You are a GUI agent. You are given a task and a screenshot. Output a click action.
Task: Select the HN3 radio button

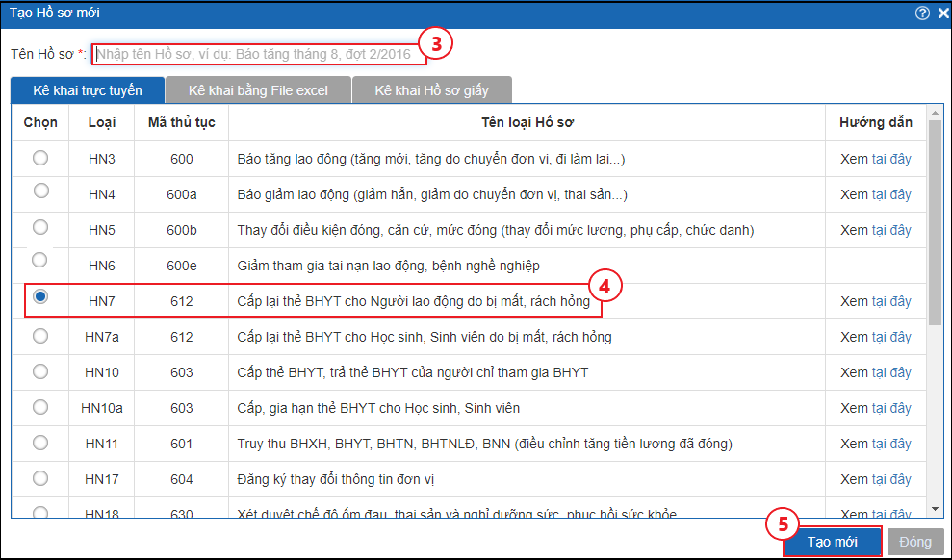coord(40,158)
